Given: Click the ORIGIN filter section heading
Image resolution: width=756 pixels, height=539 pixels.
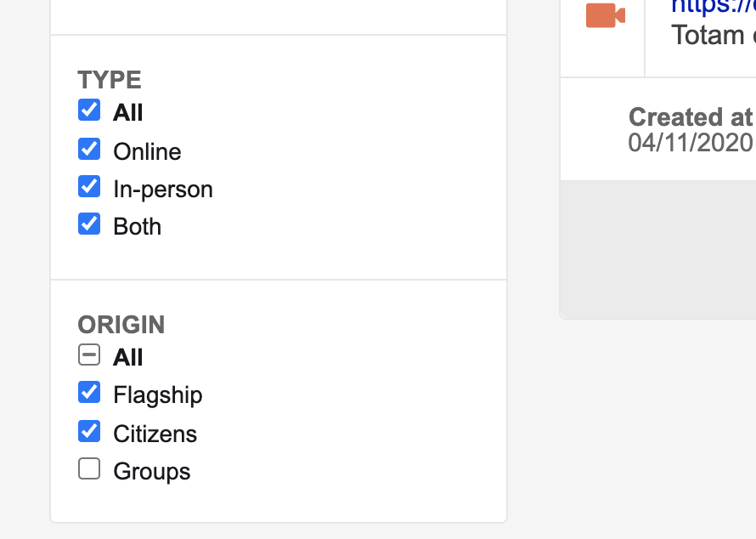Looking at the screenshot, I should coord(121,325).
